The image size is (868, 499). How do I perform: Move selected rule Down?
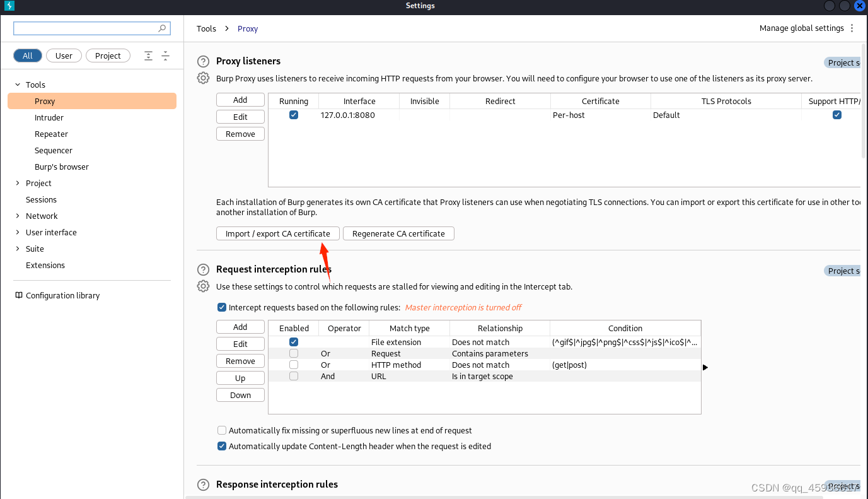[240, 395]
